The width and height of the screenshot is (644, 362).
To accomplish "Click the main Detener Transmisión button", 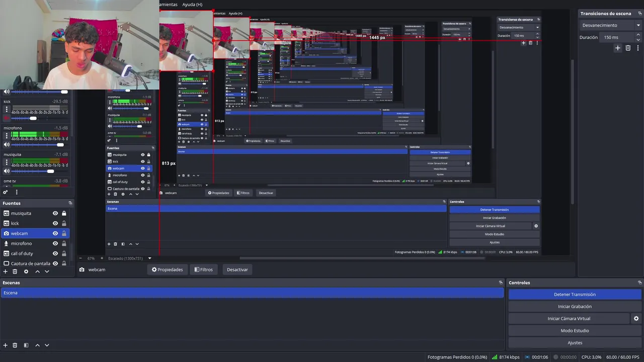I will (x=575, y=294).
